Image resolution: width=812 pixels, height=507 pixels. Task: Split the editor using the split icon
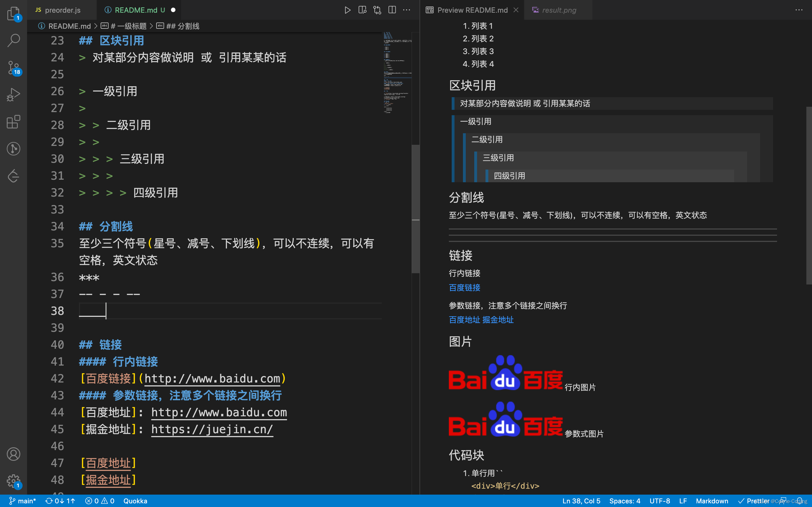(392, 10)
